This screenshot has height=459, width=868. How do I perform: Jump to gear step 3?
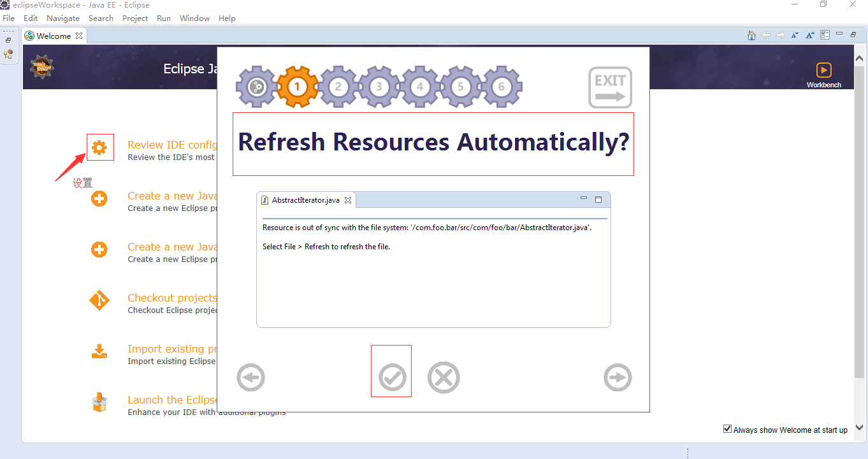coord(379,86)
